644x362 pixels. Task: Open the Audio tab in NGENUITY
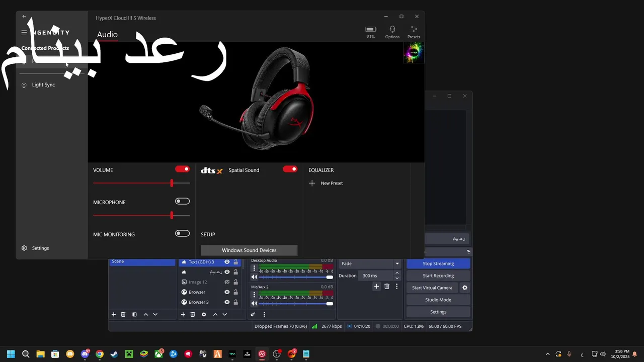coord(107,35)
